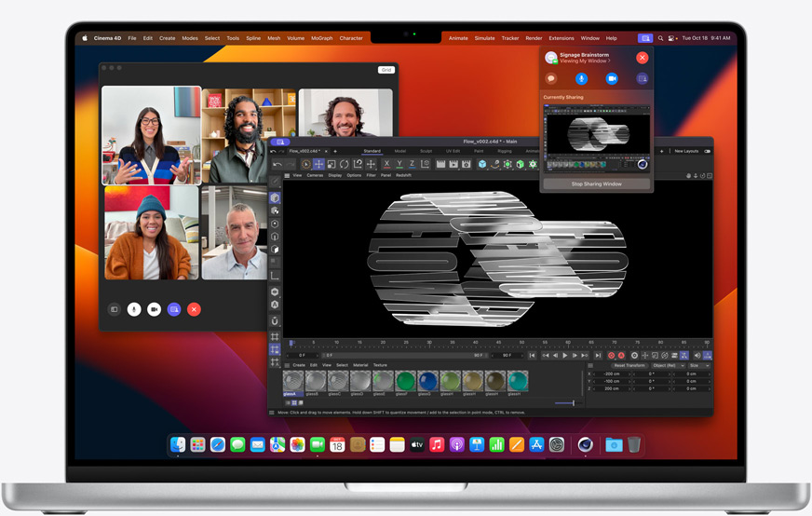Open the Edit Render Settings clapperboard icon
The image size is (812, 516).
467,164
